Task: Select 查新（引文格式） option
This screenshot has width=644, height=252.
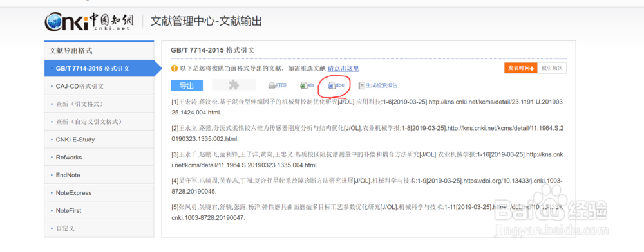Action: tap(99, 104)
